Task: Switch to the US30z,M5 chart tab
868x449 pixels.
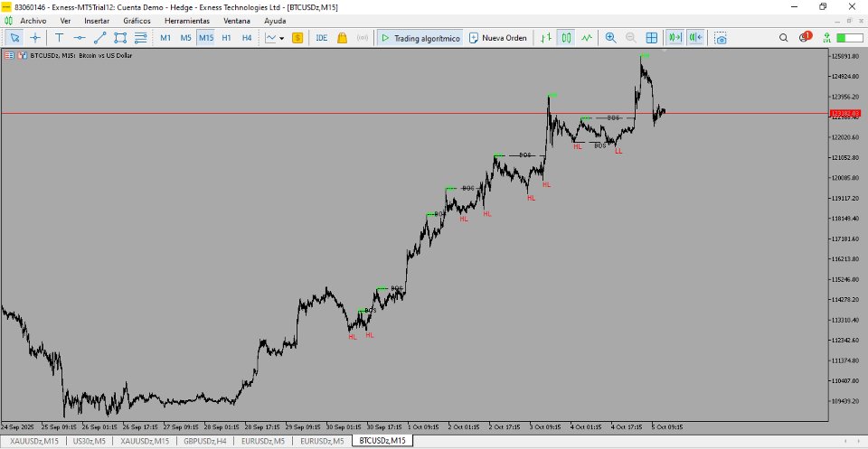Action: [x=90, y=441]
